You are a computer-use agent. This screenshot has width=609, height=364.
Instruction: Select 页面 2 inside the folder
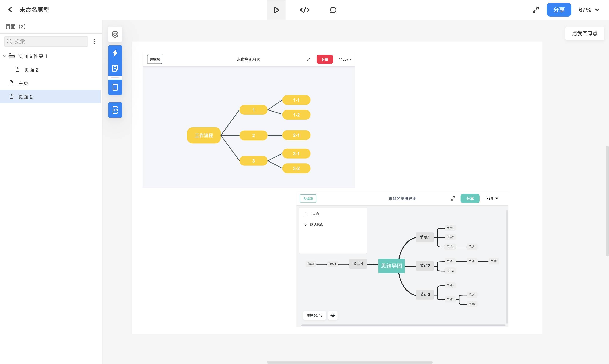click(31, 70)
